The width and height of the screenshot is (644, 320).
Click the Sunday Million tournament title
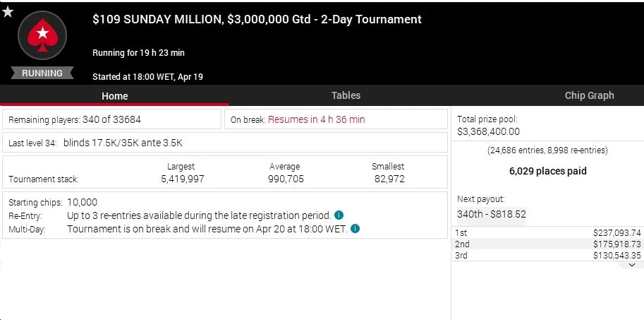point(257,19)
